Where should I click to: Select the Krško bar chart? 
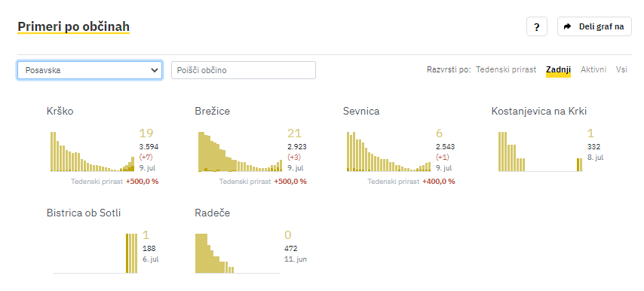[93, 152]
